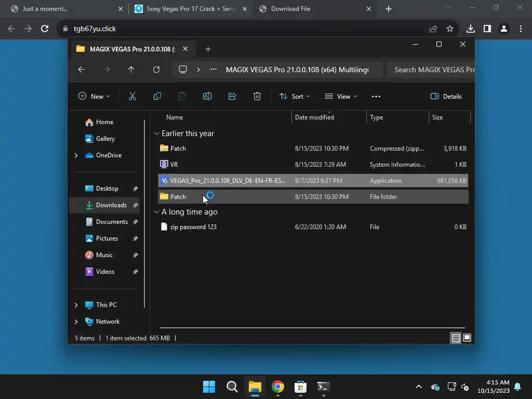The image size is (532, 399).
Task: Click the Rename icon in toolbar
Action: pyautogui.click(x=207, y=96)
